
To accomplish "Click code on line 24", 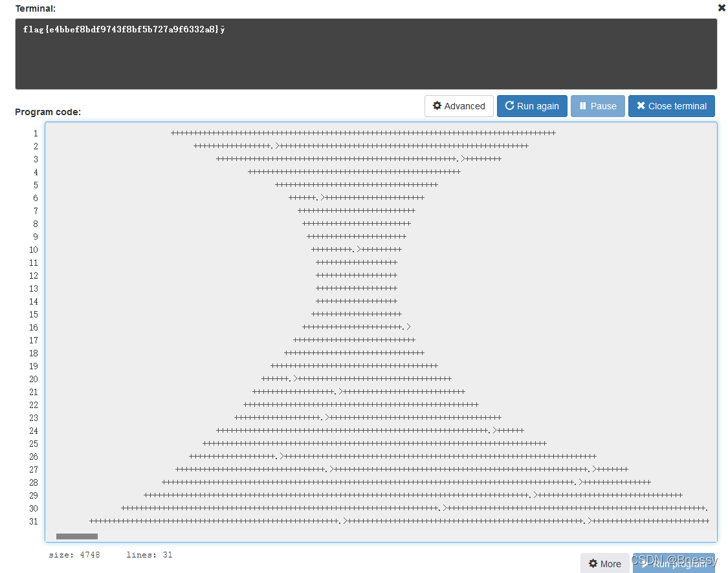I will click(x=370, y=431).
